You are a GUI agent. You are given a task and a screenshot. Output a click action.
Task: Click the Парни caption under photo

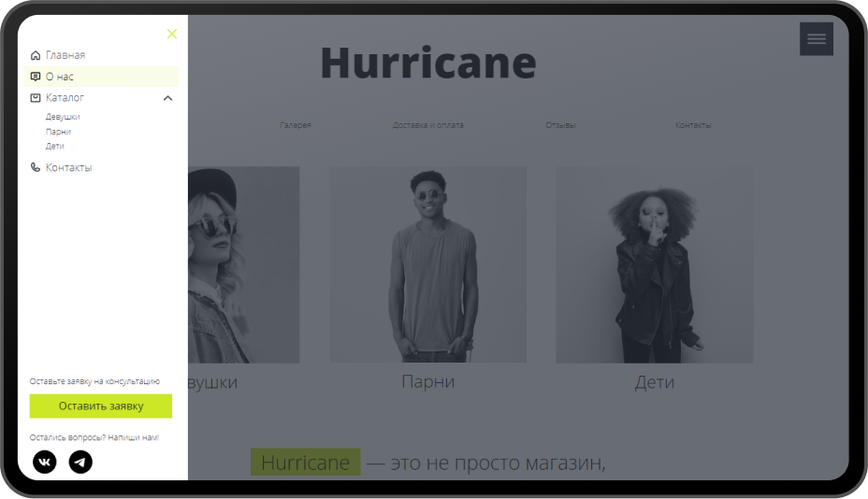427,381
